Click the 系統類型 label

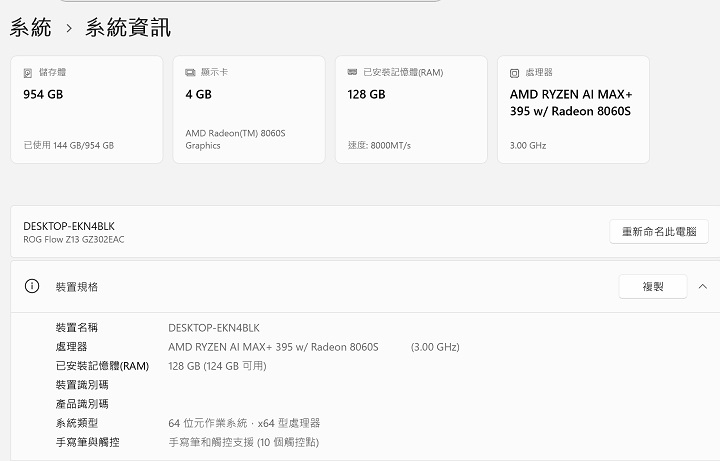click(x=77, y=423)
